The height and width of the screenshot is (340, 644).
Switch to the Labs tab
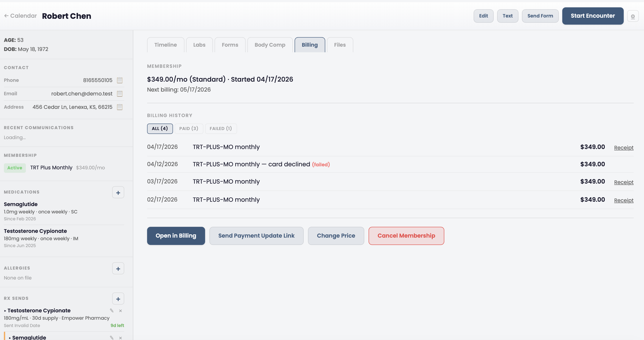pyautogui.click(x=199, y=45)
